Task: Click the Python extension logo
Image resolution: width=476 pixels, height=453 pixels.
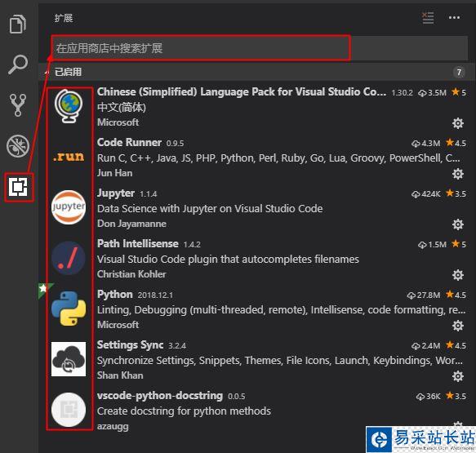Action: coord(69,309)
